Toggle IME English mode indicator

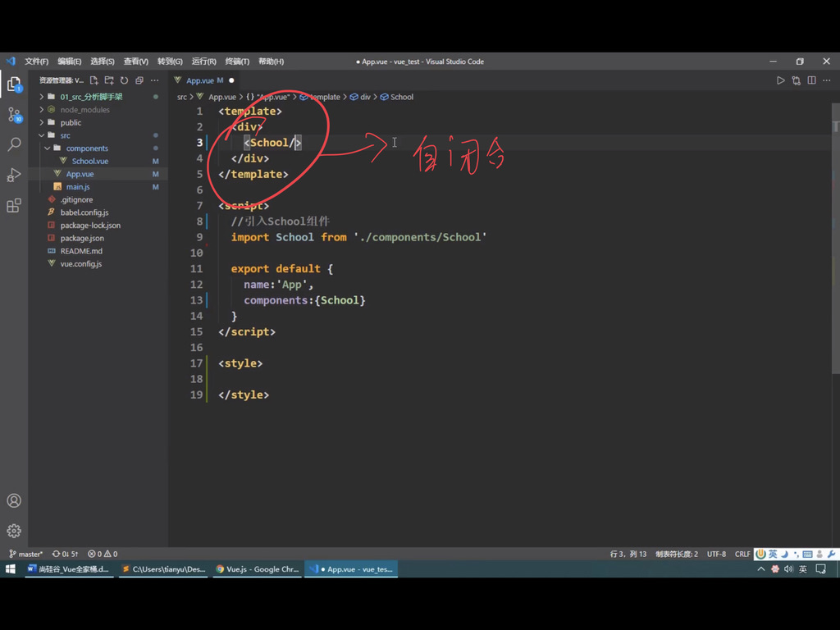(773, 554)
